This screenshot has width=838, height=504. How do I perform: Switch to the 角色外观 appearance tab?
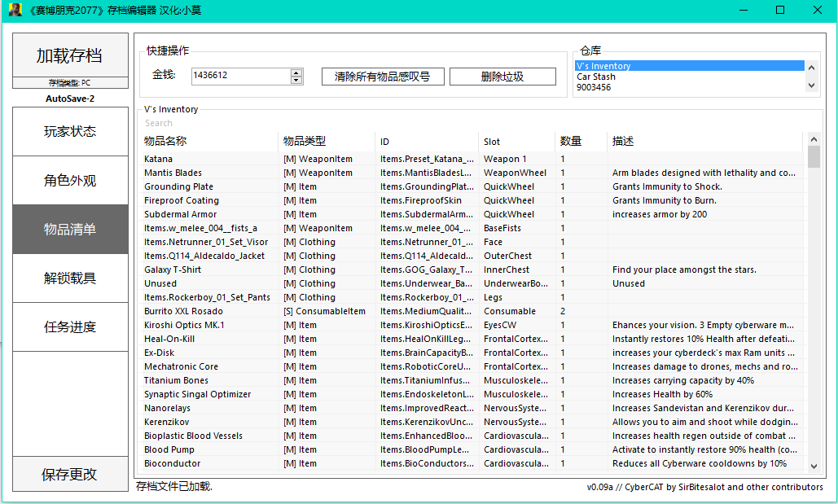point(70,180)
